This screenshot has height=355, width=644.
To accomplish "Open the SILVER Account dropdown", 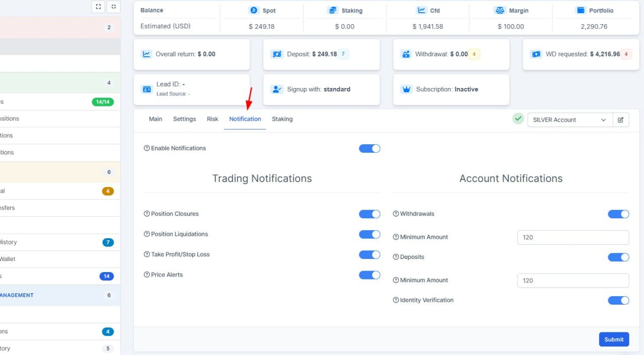I will [570, 120].
